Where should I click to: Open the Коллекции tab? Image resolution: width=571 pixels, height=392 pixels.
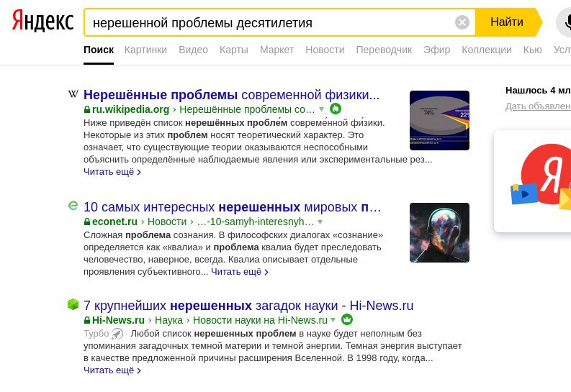[487, 50]
